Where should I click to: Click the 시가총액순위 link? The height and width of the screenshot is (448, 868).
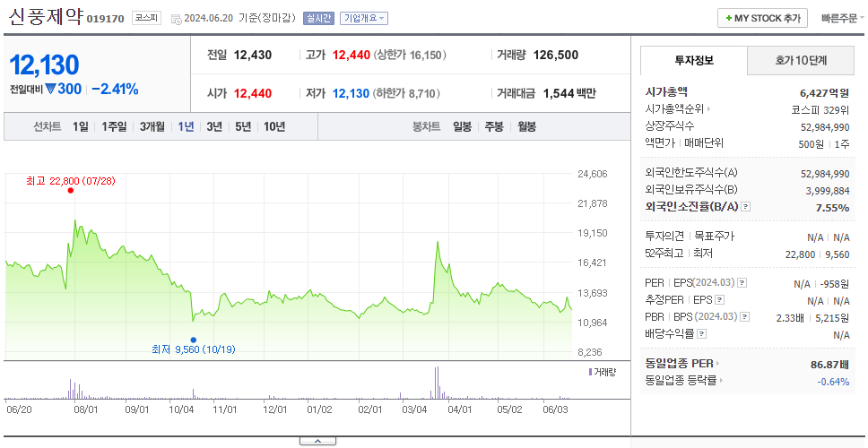[675, 109]
